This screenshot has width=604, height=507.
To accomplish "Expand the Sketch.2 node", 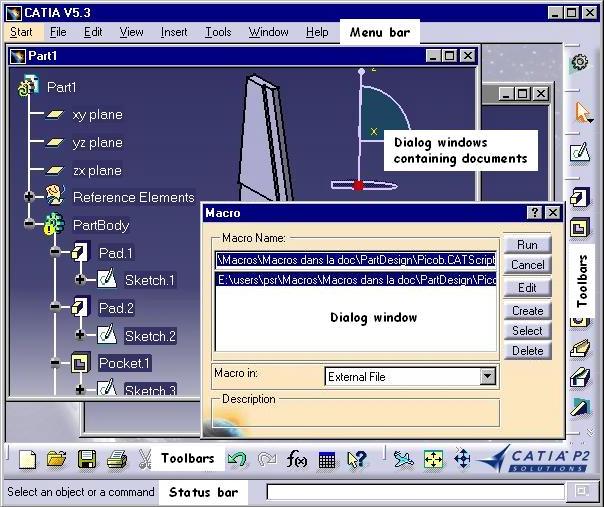I will coord(80,334).
